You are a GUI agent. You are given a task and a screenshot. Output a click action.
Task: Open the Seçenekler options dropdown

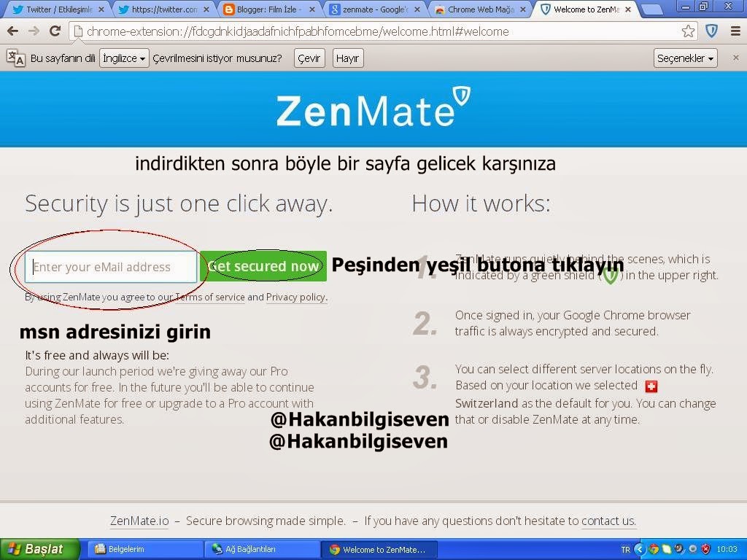click(685, 58)
